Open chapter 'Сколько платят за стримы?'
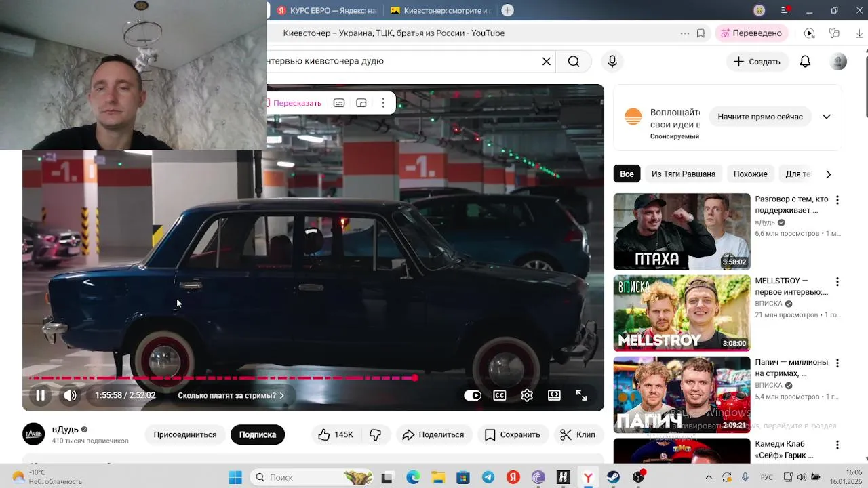 click(231, 395)
